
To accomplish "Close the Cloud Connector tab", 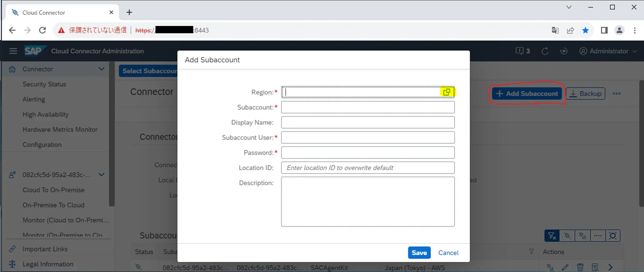I will pyautogui.click(x=111, y=12).
